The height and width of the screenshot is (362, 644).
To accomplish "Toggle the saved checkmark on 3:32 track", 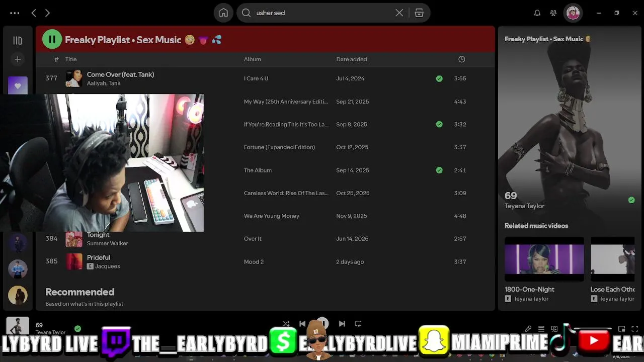I will pyautogui.click(x=439, y=124).
